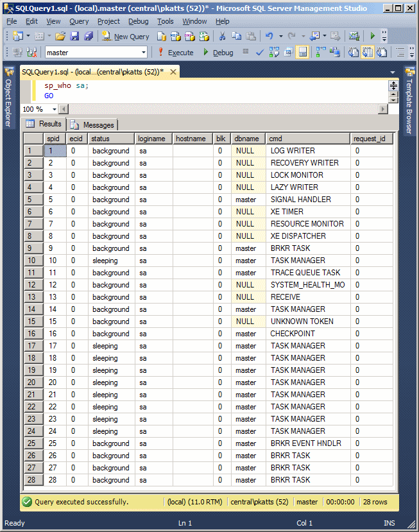Open top toolbar options overflow arrow
Viewport: 419px width, 532px height.
point(384,36)
